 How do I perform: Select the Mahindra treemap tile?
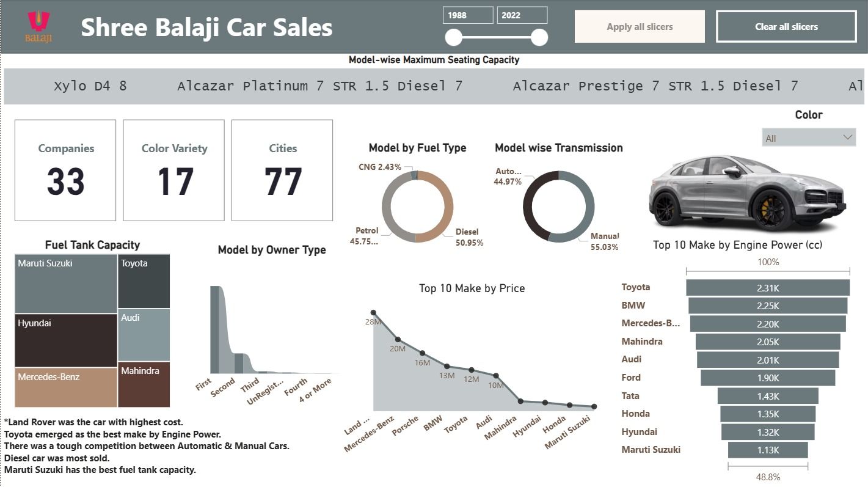144,384
